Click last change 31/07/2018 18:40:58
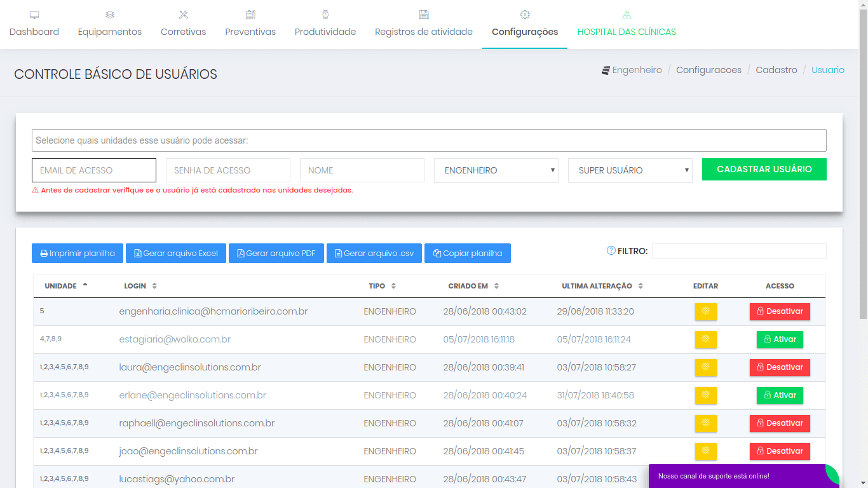868x488 pixels. click(x=595, y=395)
